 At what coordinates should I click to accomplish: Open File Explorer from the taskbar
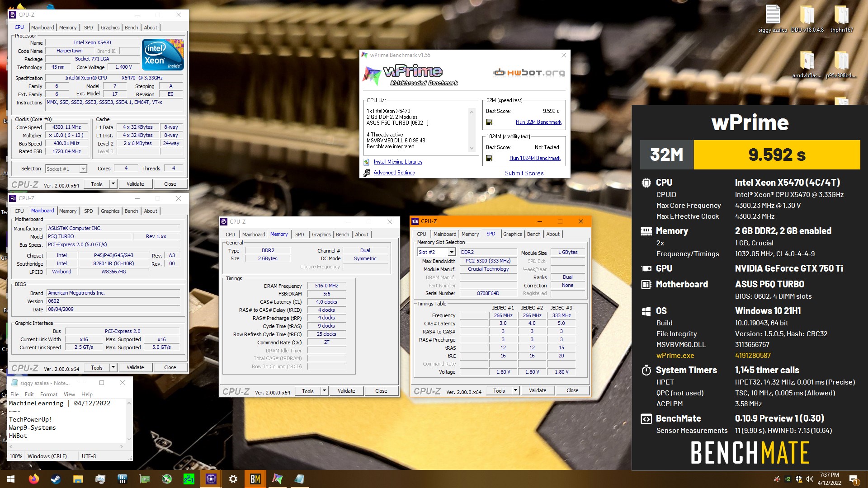click(78, 479)
